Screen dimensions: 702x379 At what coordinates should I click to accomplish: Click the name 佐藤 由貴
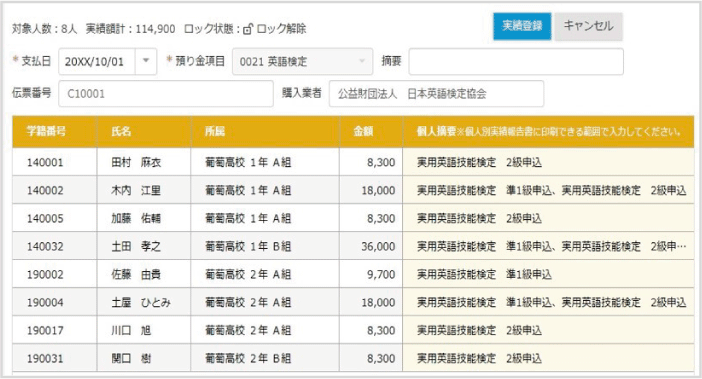coord(136,274)
